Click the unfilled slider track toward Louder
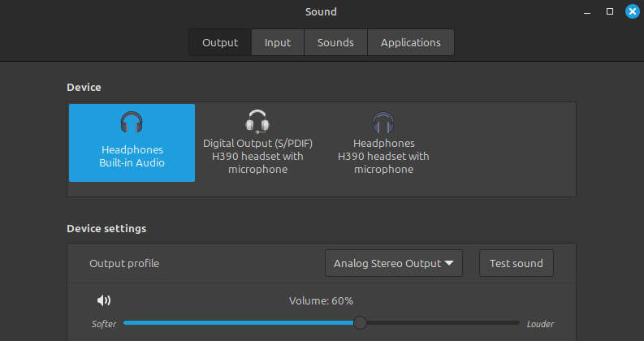 coord(443,323)
